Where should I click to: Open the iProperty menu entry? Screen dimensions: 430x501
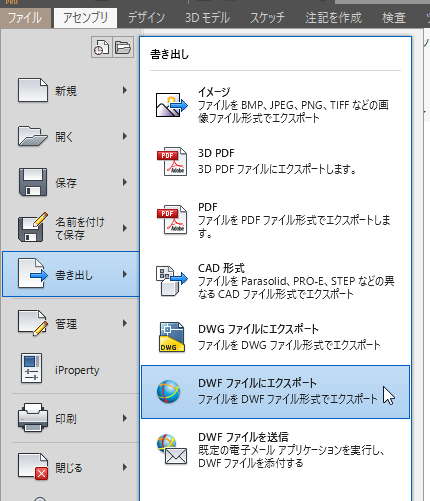click(71, 370)
